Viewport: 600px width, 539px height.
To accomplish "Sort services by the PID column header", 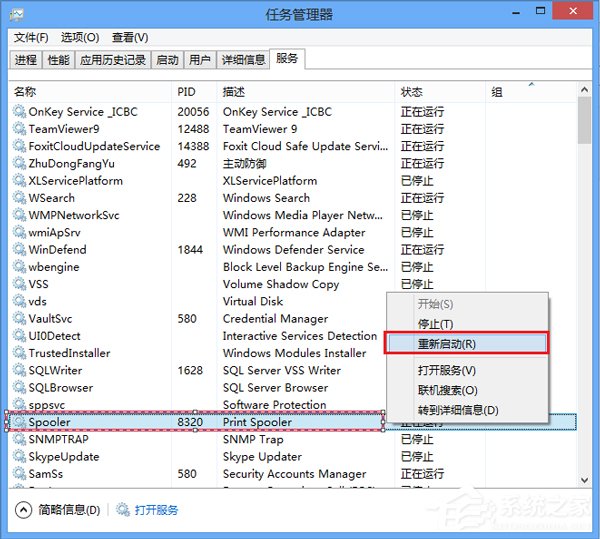I will 194,92.
